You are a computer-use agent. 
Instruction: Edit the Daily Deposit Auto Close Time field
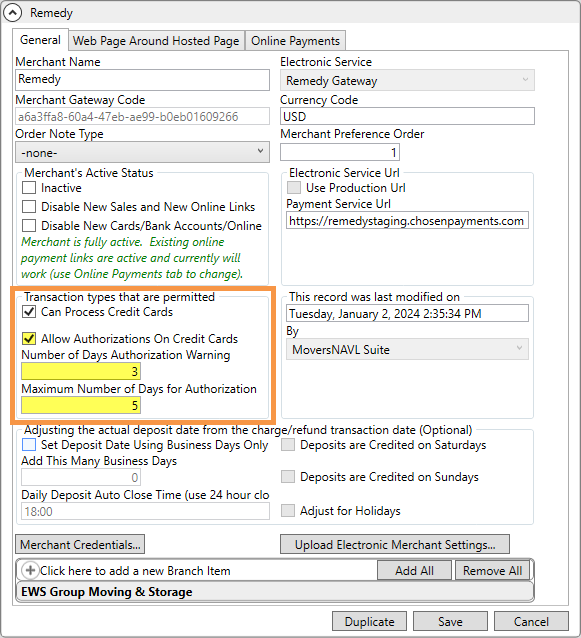pos(145,511)
